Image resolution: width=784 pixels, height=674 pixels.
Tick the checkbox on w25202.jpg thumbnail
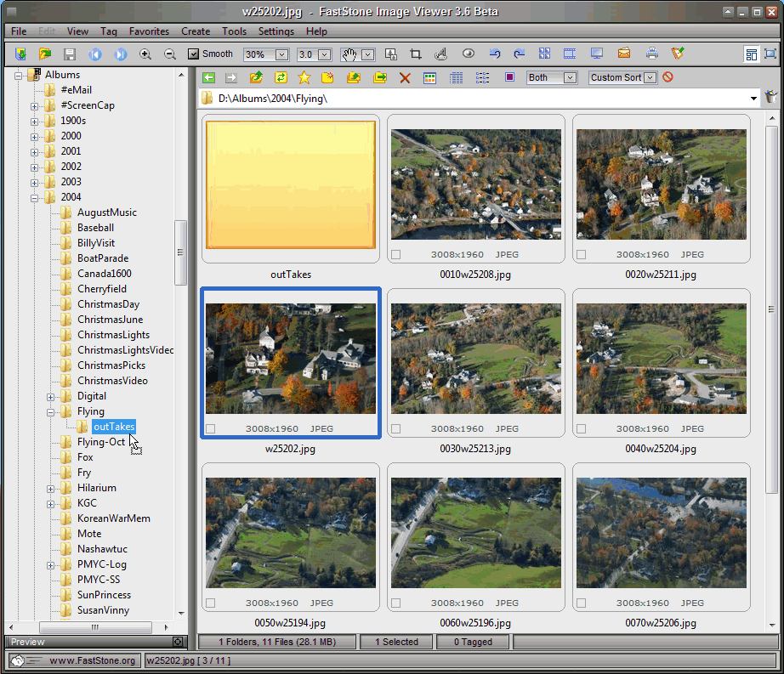[211, 428]
